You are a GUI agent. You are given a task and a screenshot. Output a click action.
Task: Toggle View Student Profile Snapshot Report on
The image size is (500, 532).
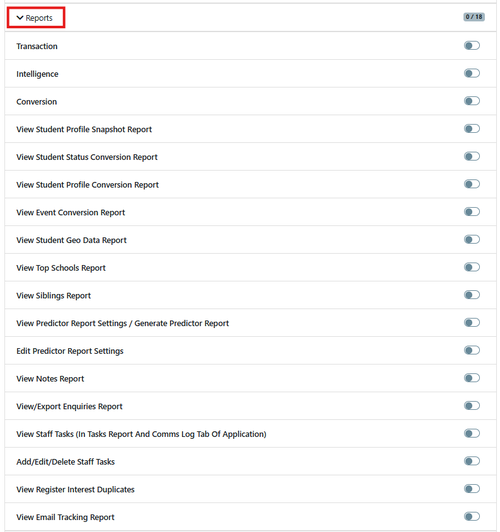pyautogui.click(x=472, y=129)
